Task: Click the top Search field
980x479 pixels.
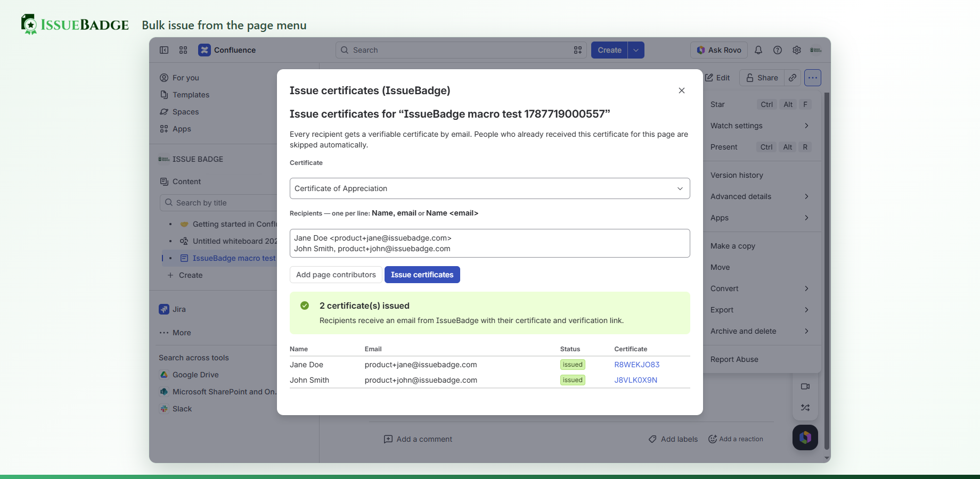Action: [x=461, y=50]
